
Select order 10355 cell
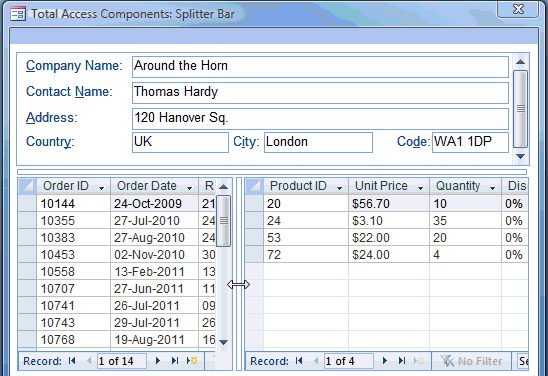[x=73, y=221]
